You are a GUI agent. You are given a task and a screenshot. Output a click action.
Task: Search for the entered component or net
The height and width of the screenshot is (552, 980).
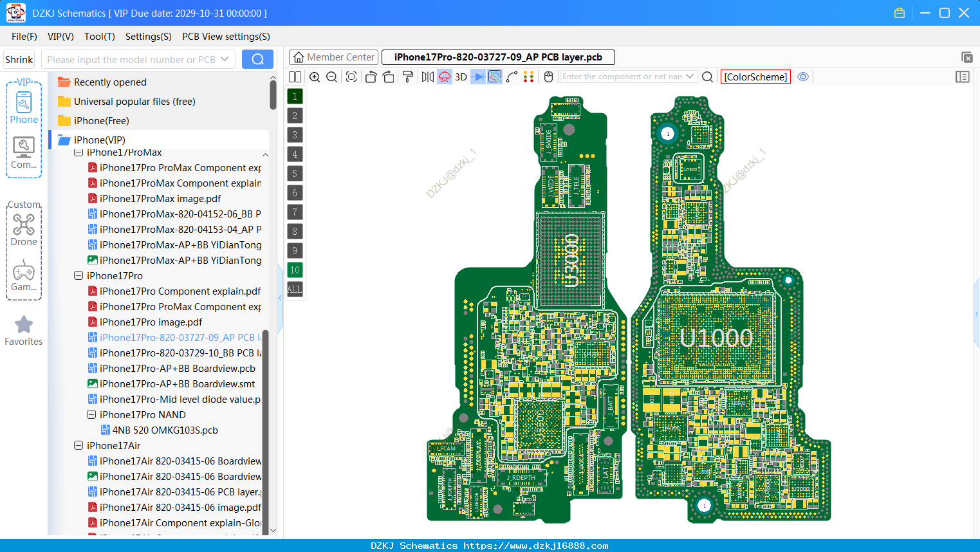[707, 77]
